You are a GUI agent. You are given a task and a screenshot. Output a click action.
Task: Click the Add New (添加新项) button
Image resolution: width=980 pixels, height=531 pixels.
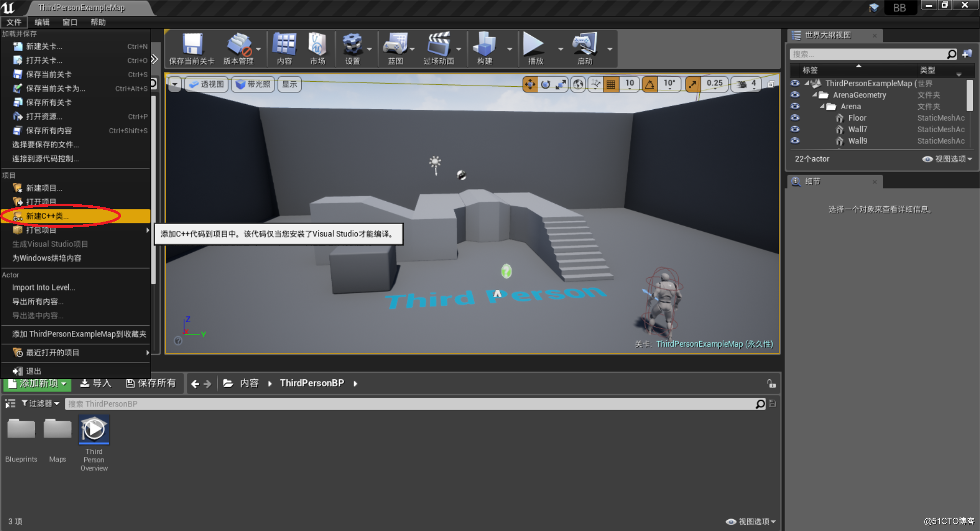coord(37,383)
